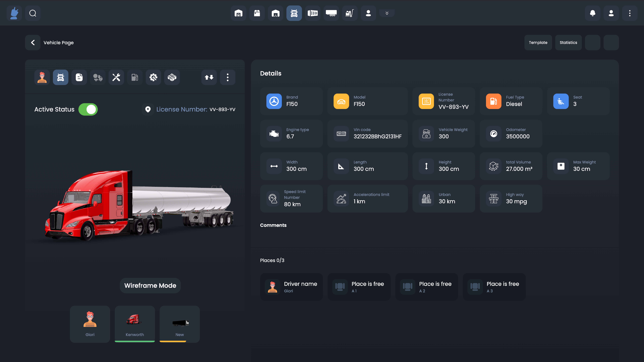The height and width of the screenshot is (362, 644).
Task: Click the total Volume cube icon
Action: (x=493, y=166)
